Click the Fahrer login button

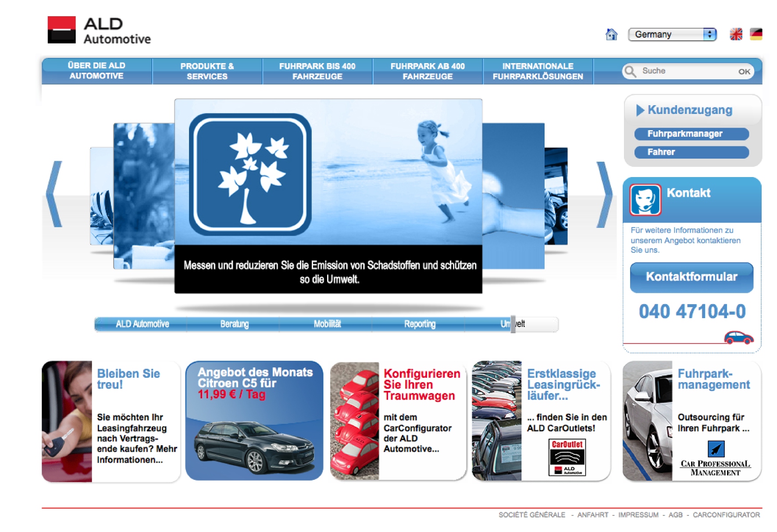pyautogui.click(x=692, y=152)
